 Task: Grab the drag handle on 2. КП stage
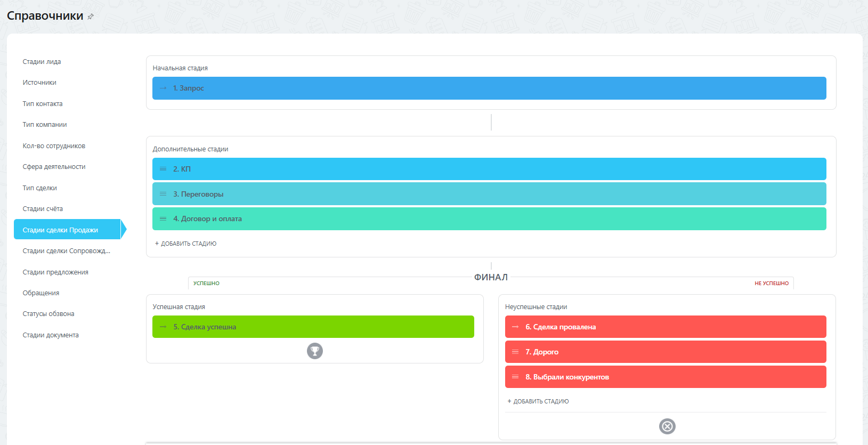(x=163, y=169)
